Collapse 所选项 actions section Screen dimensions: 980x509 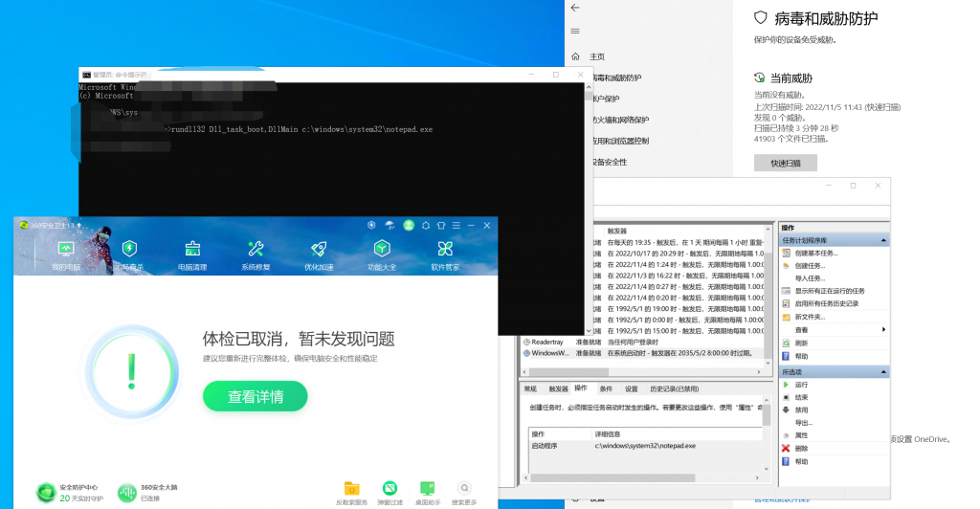click(883, 372)
